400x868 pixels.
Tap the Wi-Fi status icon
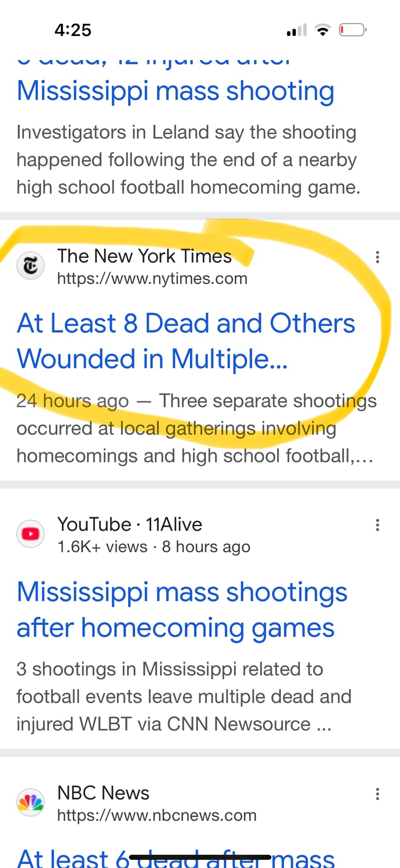click(322, 30)
